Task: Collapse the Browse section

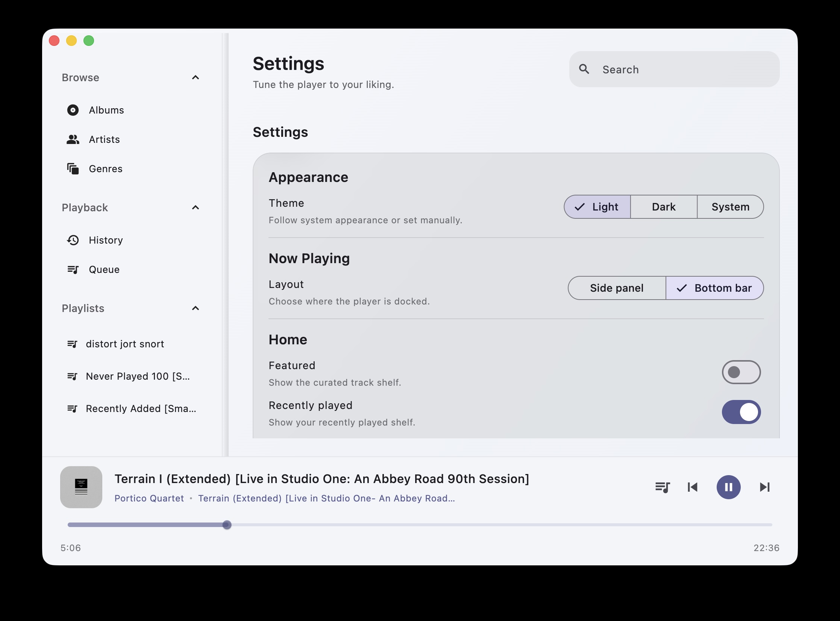Action: click(195, 77)
